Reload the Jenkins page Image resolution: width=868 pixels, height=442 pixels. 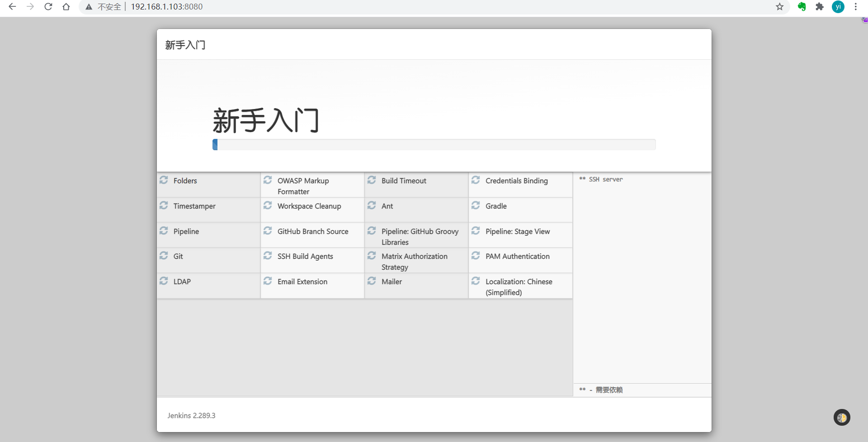[x=48, y=7]
